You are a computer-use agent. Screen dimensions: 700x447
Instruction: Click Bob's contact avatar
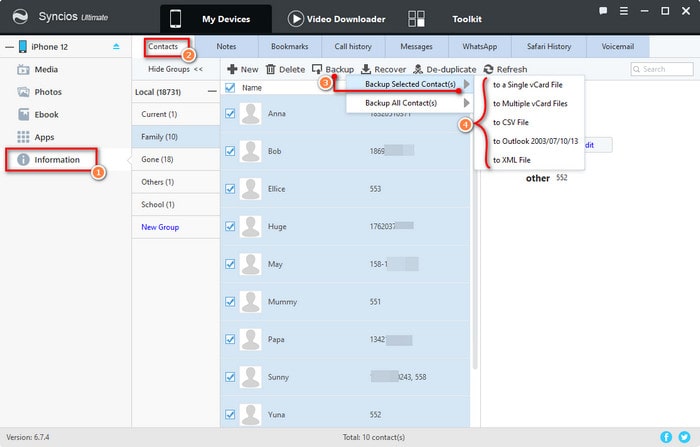tap(250, 151)
